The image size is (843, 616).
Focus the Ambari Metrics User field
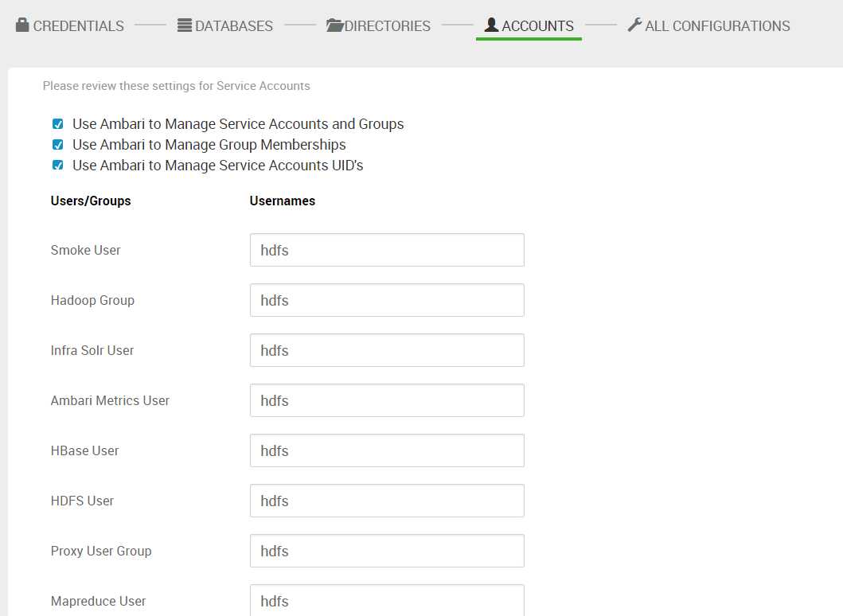(x=387, y=400)
